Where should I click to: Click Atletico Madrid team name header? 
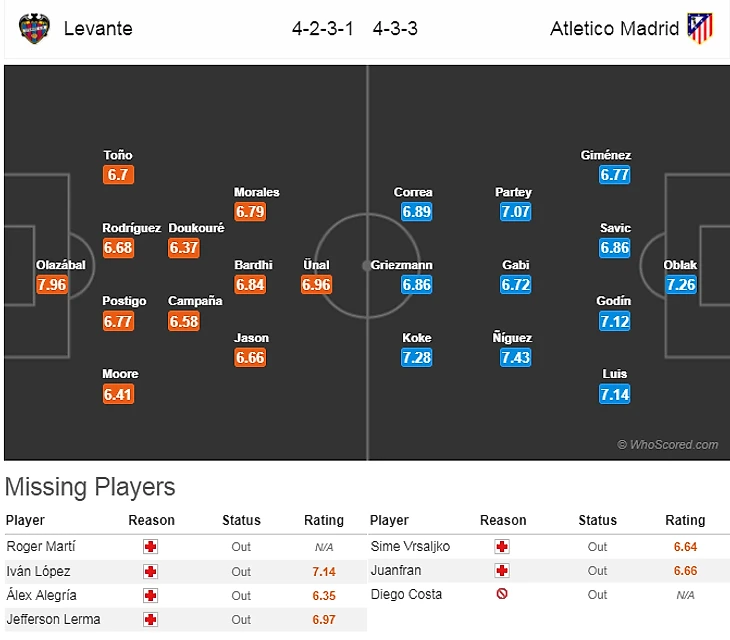[614, 28]
